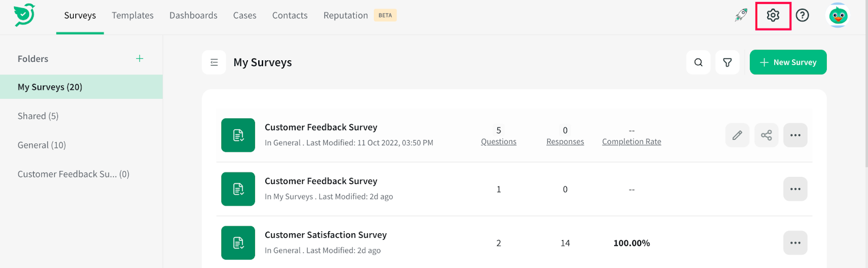
Task: Open more options for first Customer Feedback Survey
Action: coord(795,135)
